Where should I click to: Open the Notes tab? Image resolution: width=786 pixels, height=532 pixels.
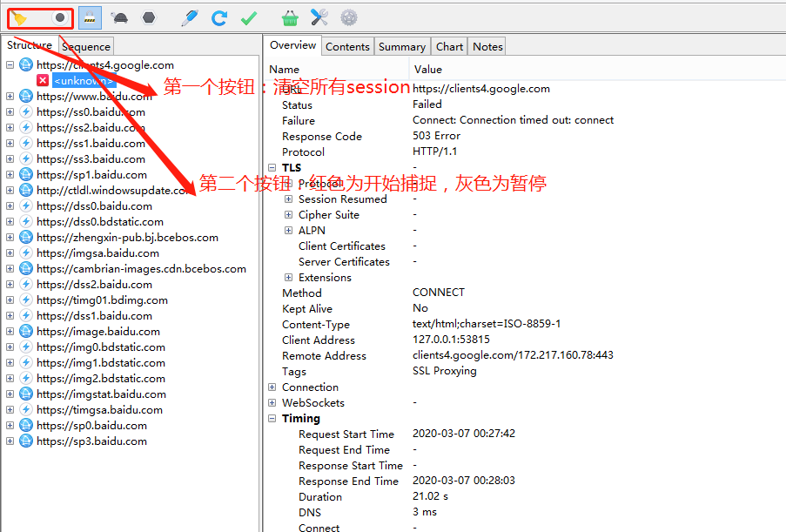click(x=487, y=46)
